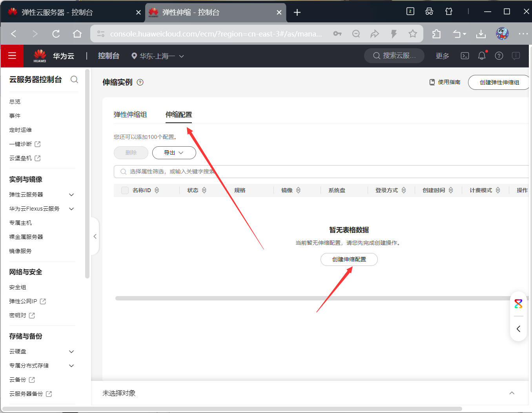Open 云堡垒机 external link

coord(25,158)
